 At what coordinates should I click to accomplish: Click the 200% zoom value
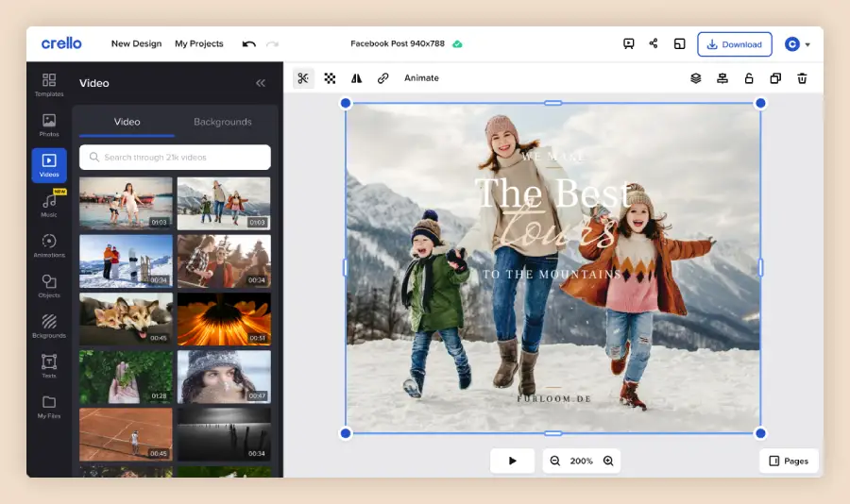[581, 462]
